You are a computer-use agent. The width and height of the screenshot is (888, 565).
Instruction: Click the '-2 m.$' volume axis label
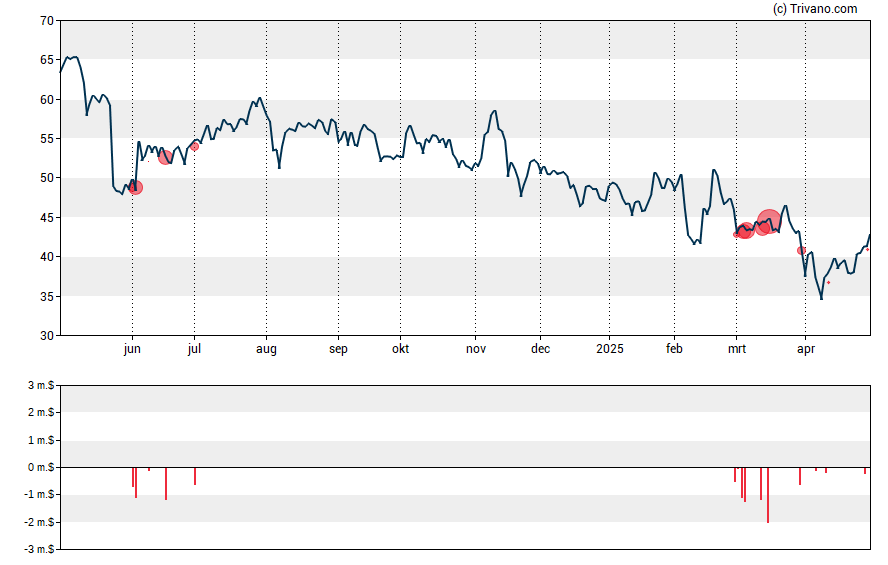(x=39, y=523)
